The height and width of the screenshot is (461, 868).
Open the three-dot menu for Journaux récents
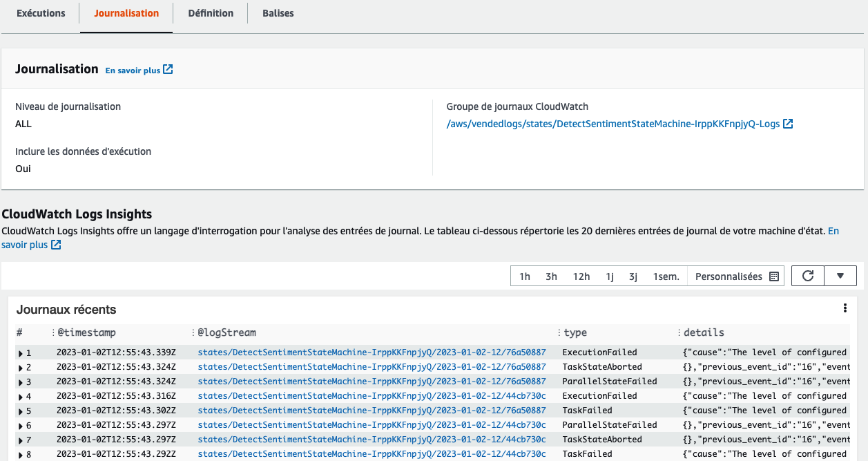845,308
